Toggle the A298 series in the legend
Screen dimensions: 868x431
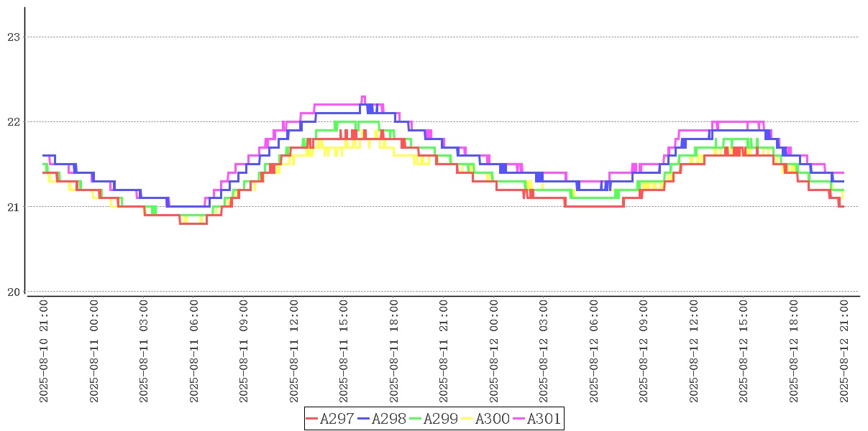(389, 419)
